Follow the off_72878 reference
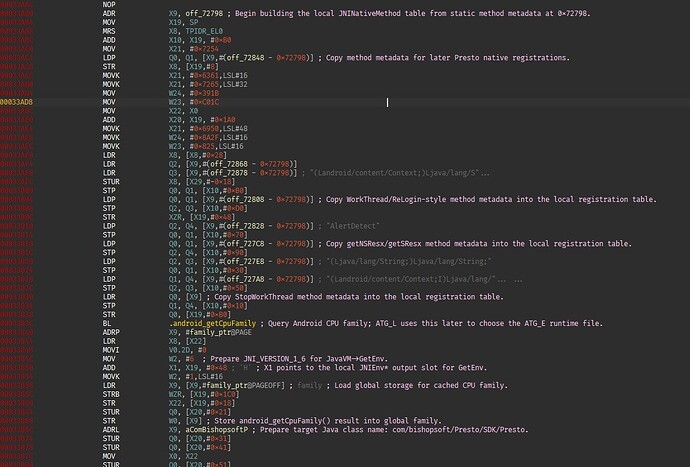The image size is (690, 467). pos(229,173)
